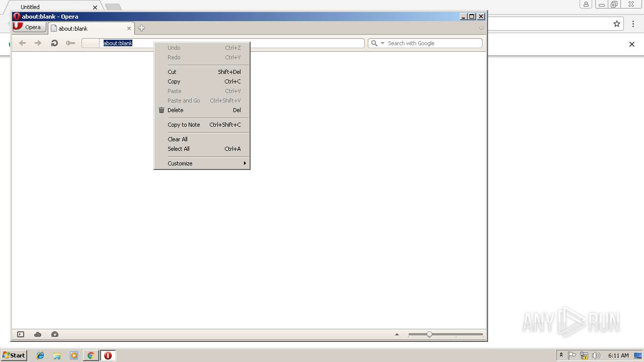
Task: Choose Clear All in the context menu
Action: pyautogui.click(x=202, y=139)
